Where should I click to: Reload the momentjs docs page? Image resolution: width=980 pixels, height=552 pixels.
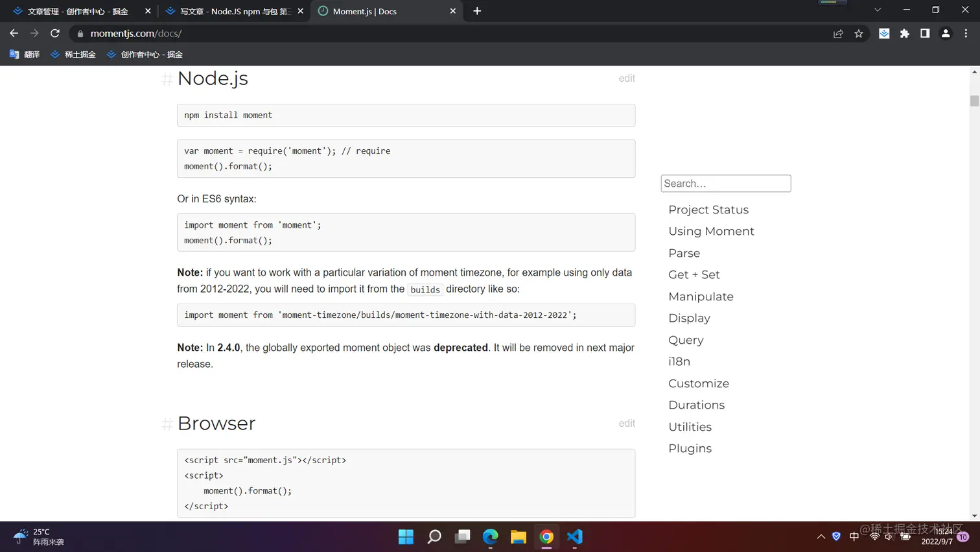coord(55,33)
